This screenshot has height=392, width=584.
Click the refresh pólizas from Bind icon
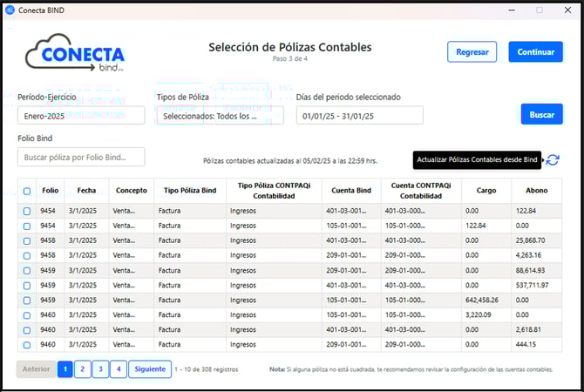tap(553, 159)
